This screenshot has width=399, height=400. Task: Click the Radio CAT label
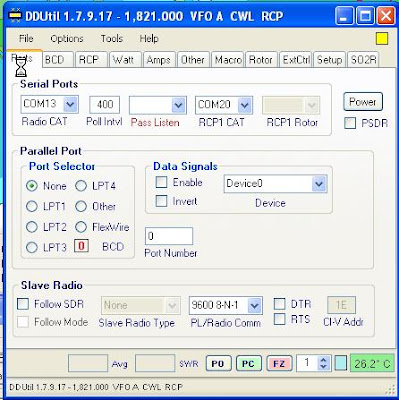pos(44,122)
